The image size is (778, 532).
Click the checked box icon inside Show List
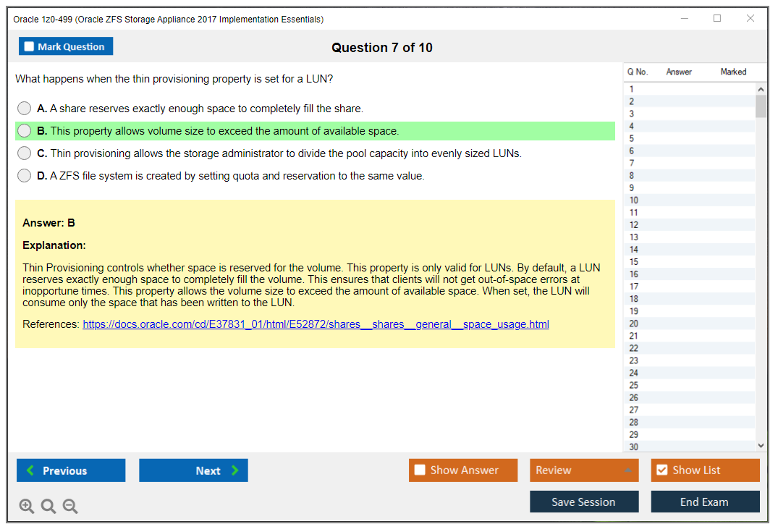(661, 470)
